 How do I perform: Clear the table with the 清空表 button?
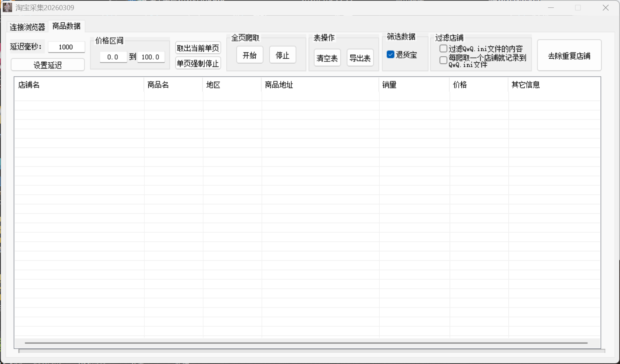(x=327, y=58)
